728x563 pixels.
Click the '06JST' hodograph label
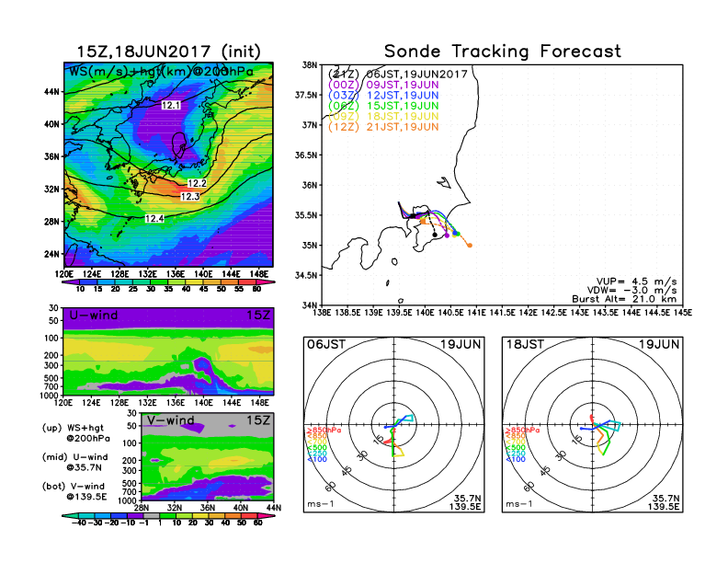point(326,344)
